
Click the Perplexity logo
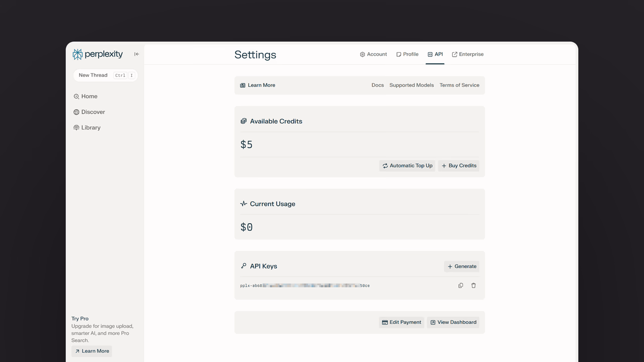pos(98,54)
